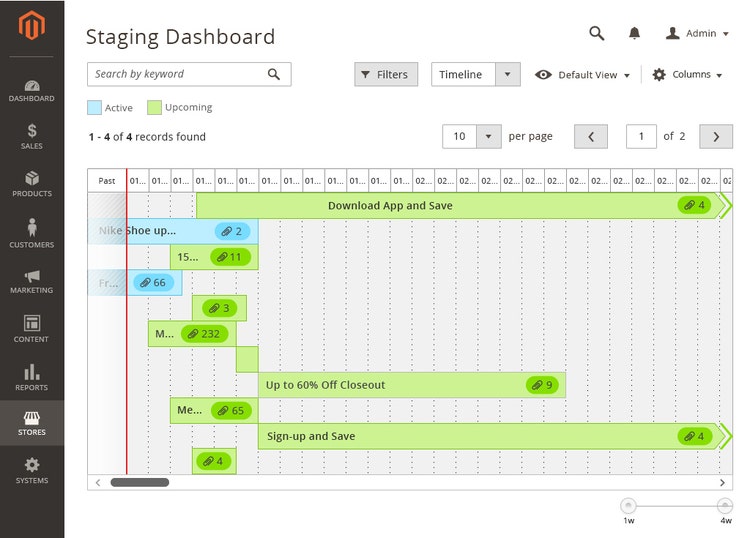This screenshot has height=538, width=750.
Task: Click the 1w end of zoom slider
Action: 628,506
